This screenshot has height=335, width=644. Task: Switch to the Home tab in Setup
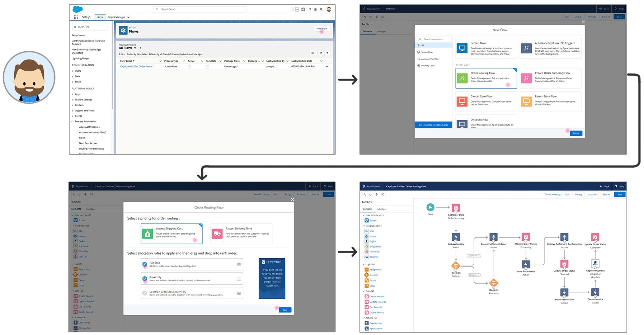coord(100,17)
